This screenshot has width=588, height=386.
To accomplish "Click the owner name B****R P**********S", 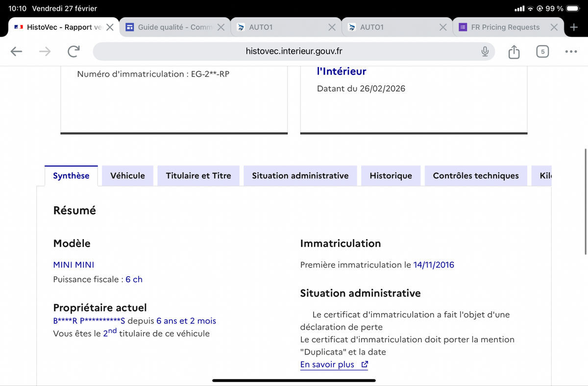I will [x=89, y=321].
